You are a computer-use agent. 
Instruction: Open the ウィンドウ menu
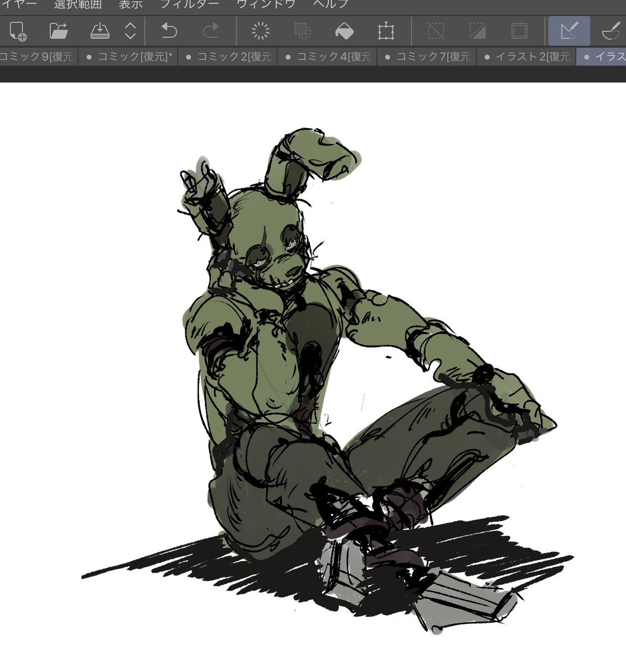point(266,4)
